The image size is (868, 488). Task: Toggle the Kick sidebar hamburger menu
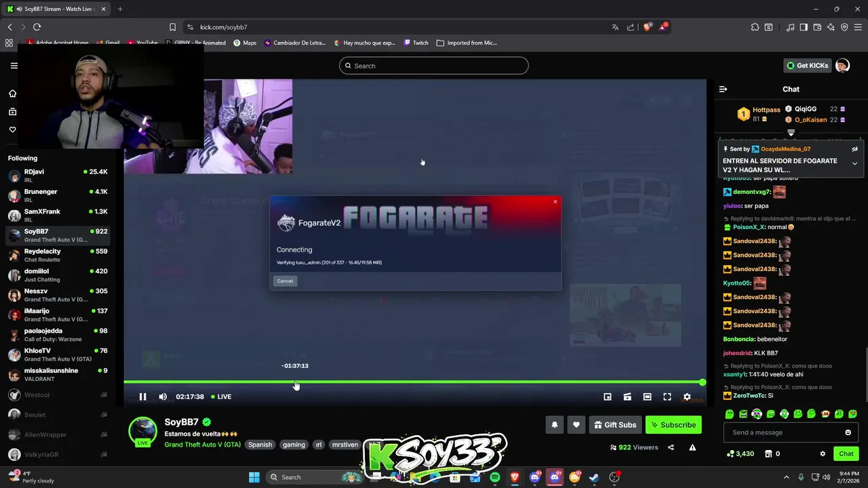[x=14, y=66]
